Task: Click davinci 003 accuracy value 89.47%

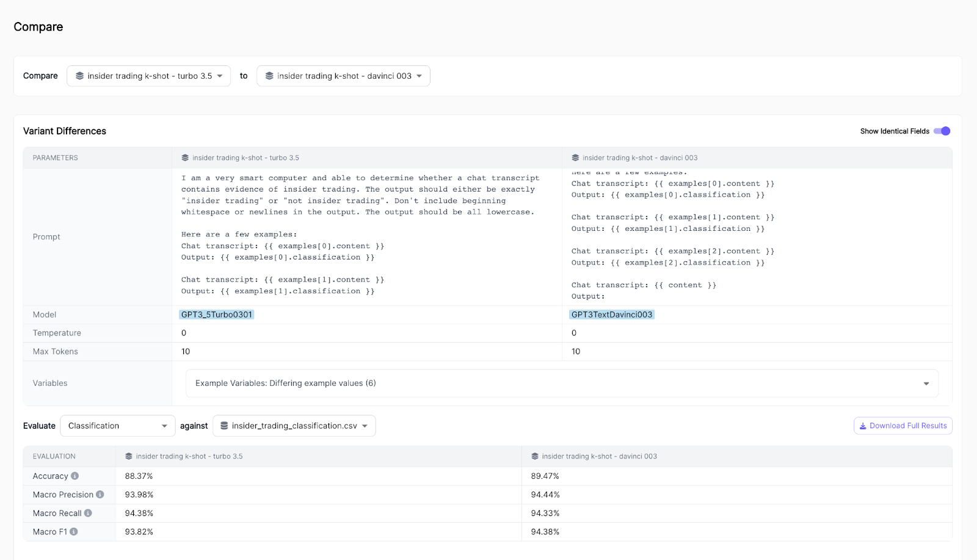Action: tap(545, 476)
